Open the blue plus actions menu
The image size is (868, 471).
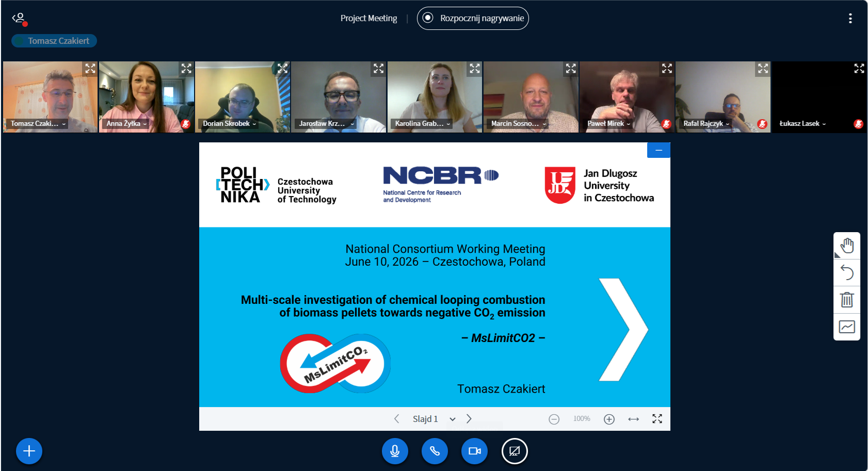[29, 451]
